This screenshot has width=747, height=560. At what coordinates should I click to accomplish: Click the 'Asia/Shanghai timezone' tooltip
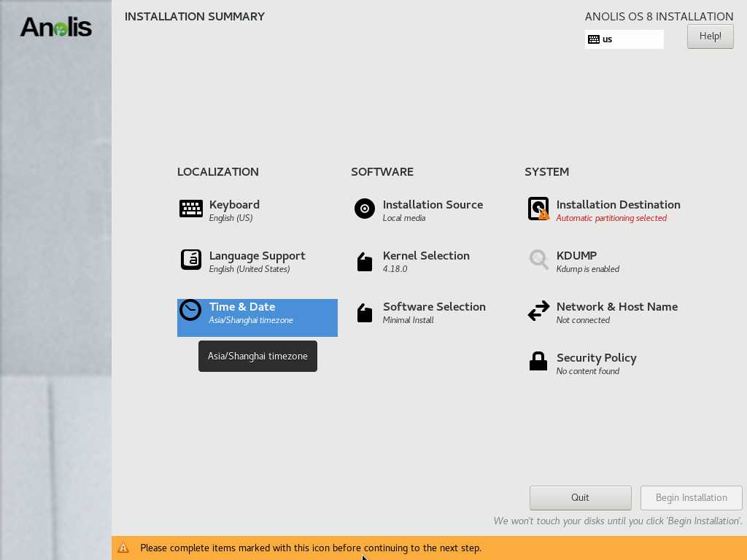click(x=258, y=356)
